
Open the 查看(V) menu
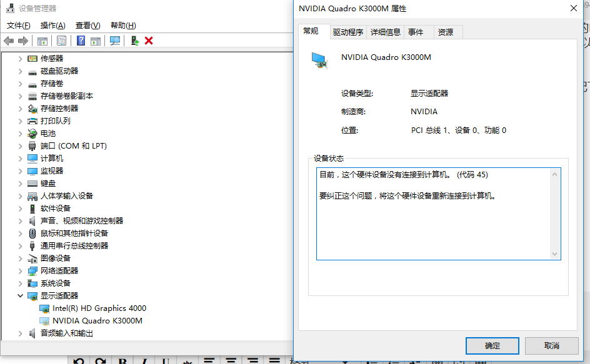pyautogui.click(x=87, y=25)
